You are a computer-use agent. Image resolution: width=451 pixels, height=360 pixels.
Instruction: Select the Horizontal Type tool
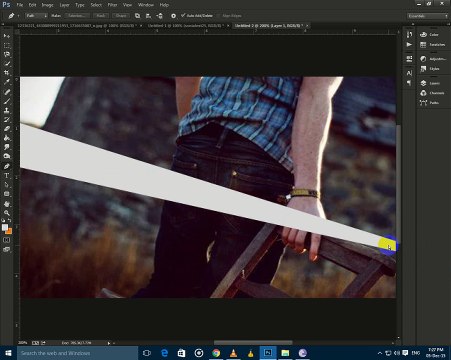7,175
